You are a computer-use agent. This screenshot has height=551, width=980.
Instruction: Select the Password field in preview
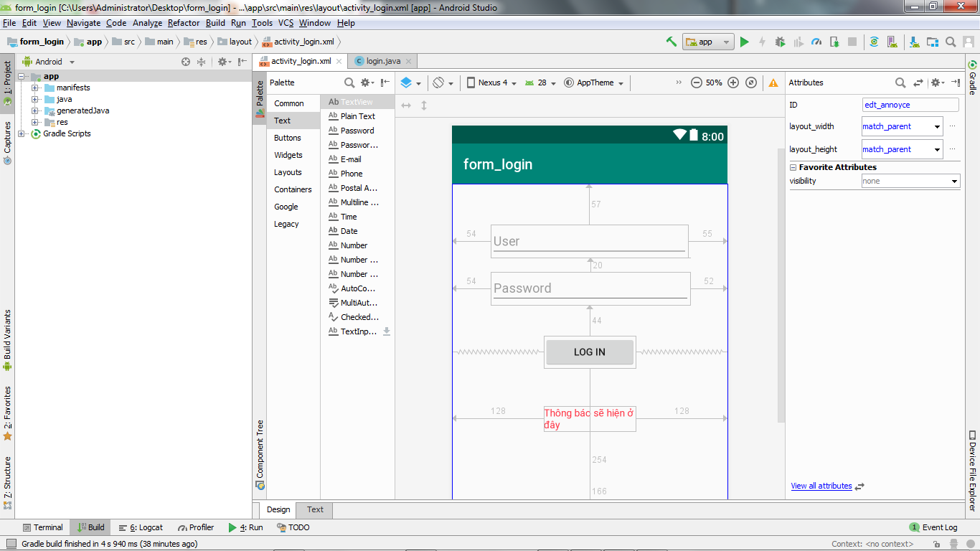(590, 288)
